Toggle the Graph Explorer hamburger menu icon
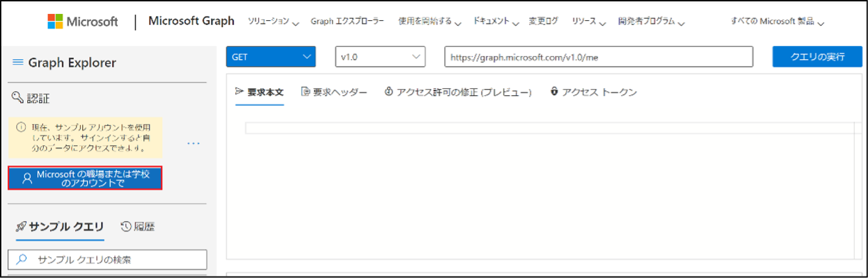This screenshot has height=278, width=868. tap(18, 63)
